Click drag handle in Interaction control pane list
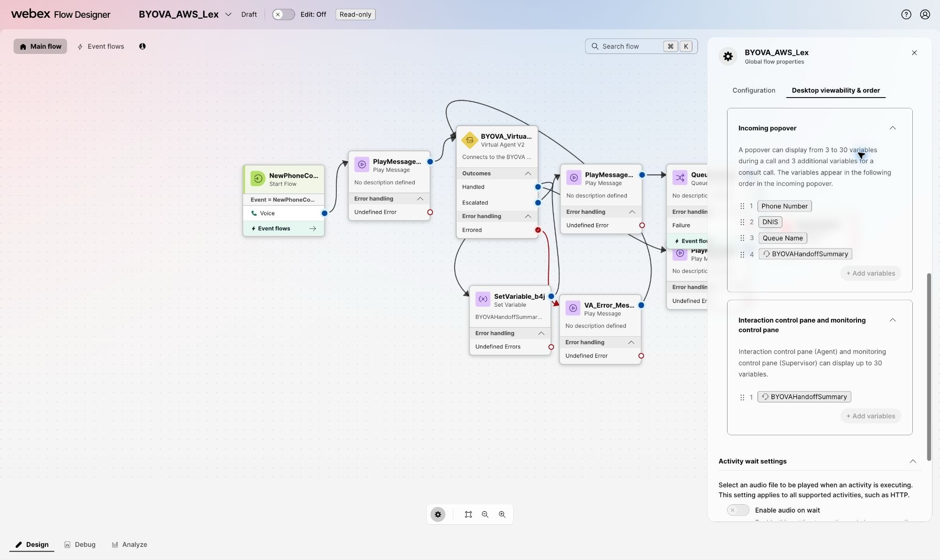Image resolution: width=940 pixels, height=560 pixels. (742, 397)
